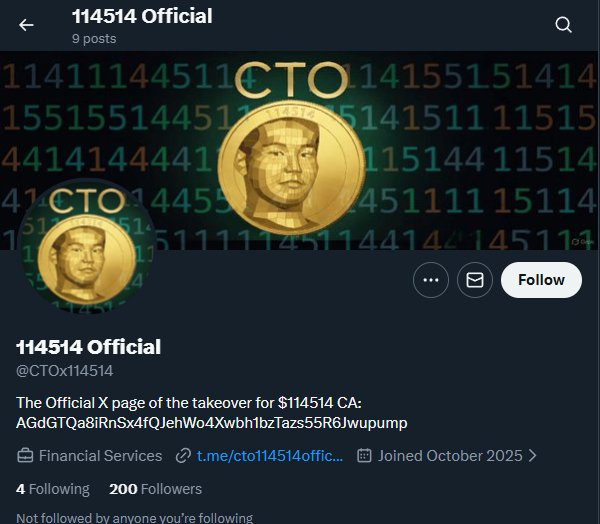View the 4 Following list
600x524 pixels.
point(53,489)
